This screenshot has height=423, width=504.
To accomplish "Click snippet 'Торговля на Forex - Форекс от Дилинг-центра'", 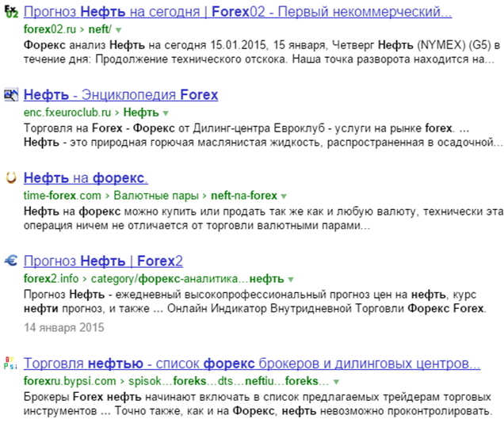I will (x=246, y=128).
